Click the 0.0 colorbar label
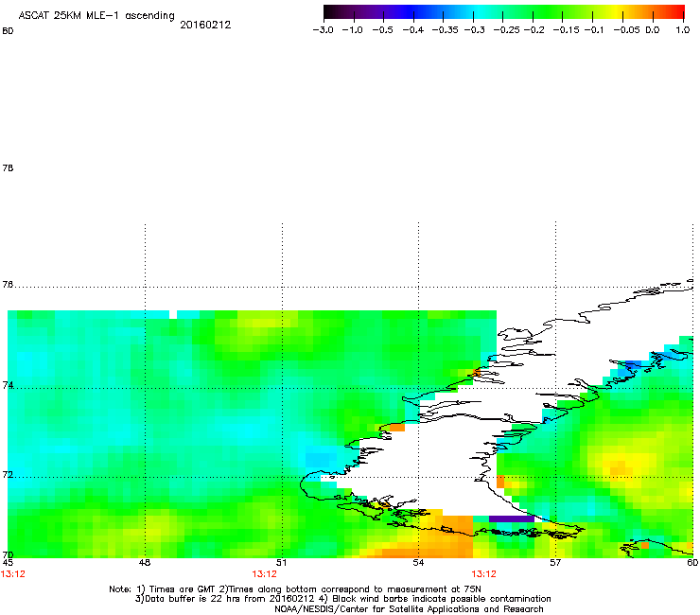 653,30
